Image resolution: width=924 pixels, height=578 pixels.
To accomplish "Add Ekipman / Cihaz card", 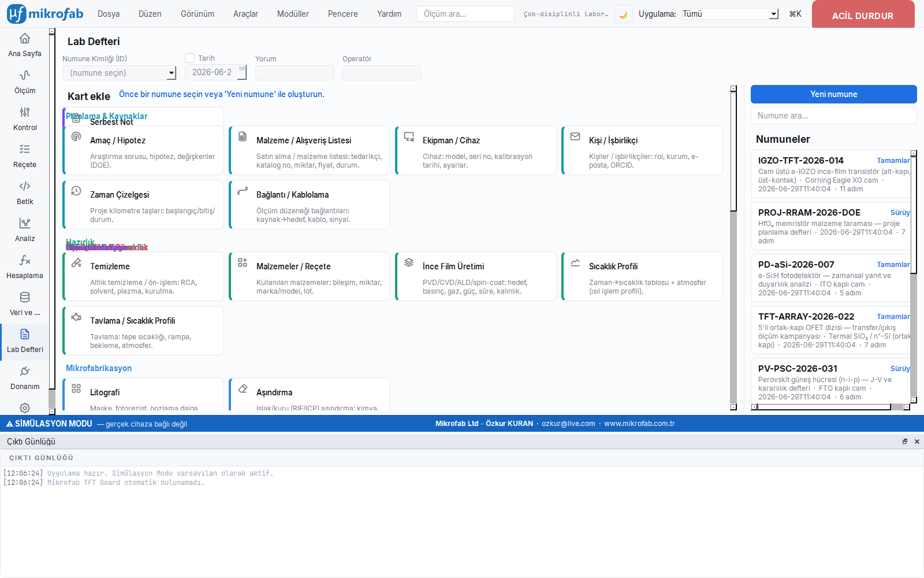I will pos(476,150).
